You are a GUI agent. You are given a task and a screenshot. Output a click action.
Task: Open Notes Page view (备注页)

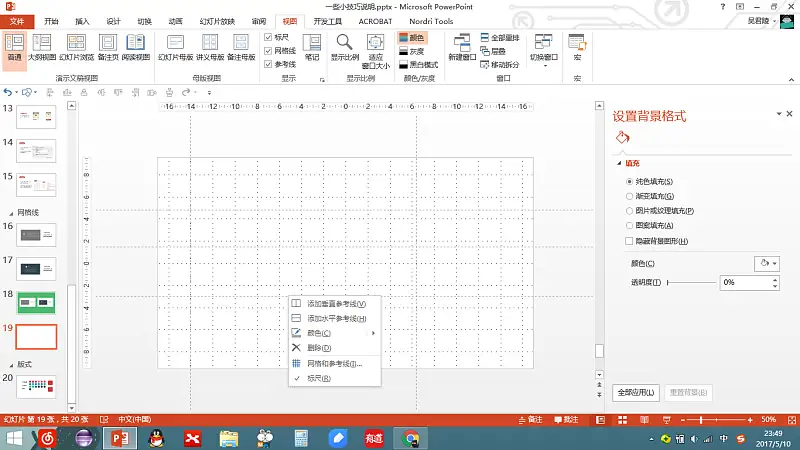coord(108,47)
